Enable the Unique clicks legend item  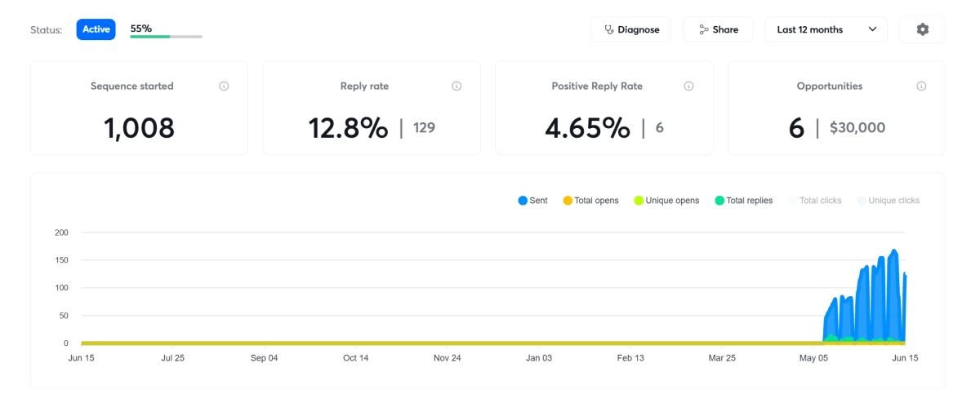pos(888,201)
